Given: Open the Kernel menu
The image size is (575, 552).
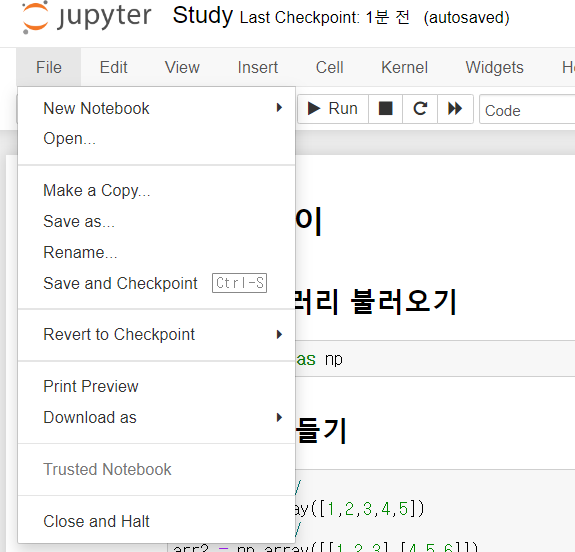Looking at the screenshot, I should (x=404, y=67).
